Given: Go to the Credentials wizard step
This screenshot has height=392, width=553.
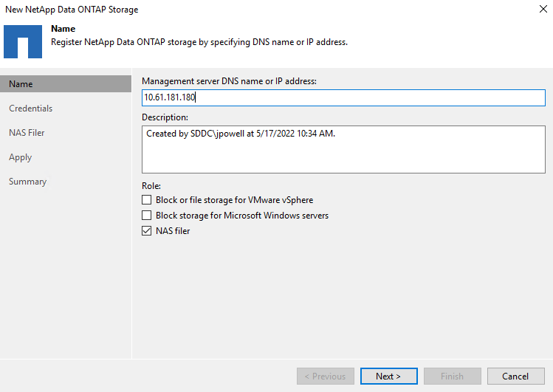Looking at the screenshot, I should pyautogui.click(x=30, y=109).
